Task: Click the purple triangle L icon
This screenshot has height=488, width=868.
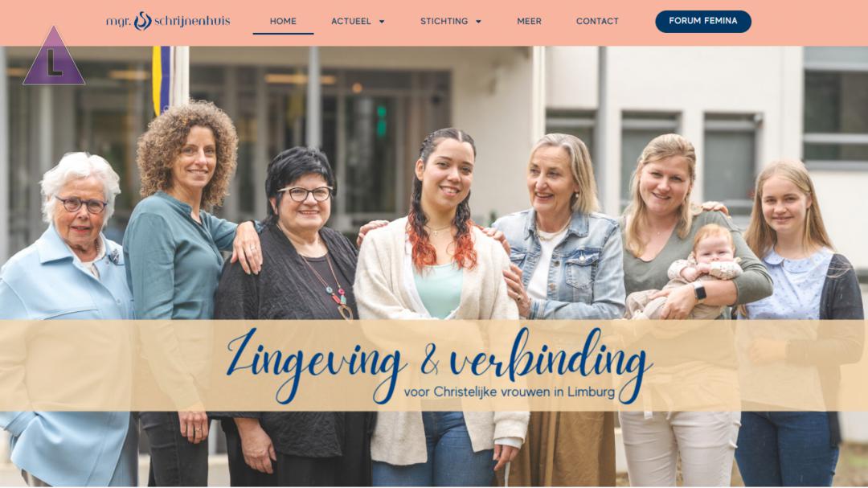Action: (x=54, y=57)
